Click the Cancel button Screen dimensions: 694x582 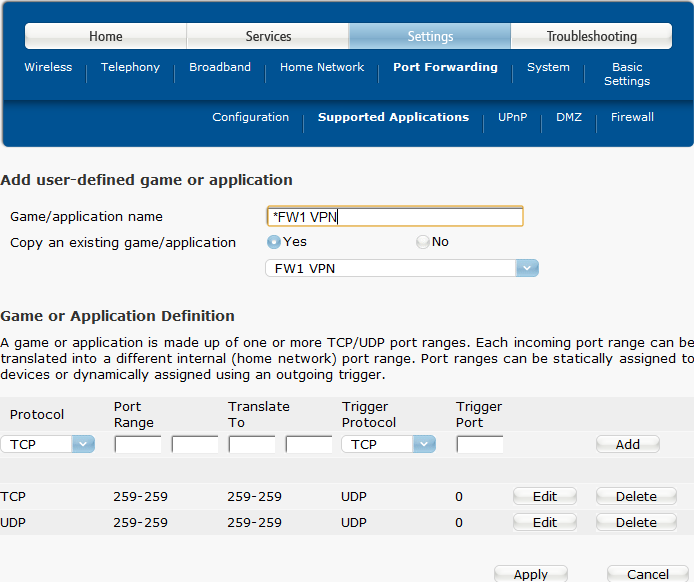pyautogui.click(x=647, y=574)
